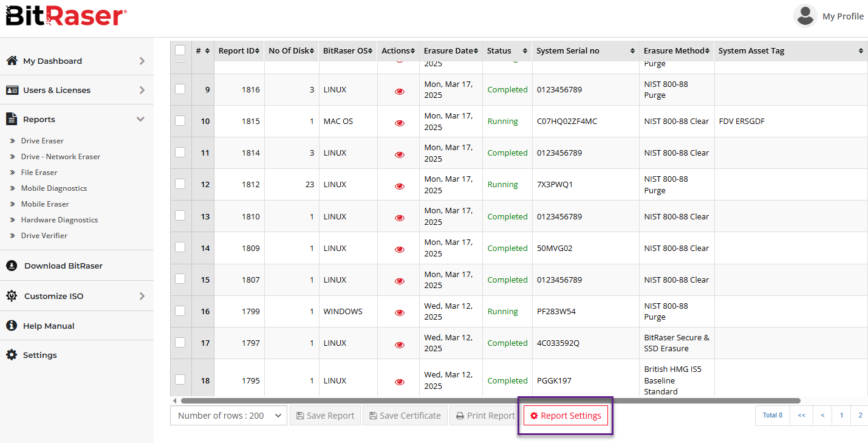Click left arrow of horizontal scrollbar

tap(175, 400)
